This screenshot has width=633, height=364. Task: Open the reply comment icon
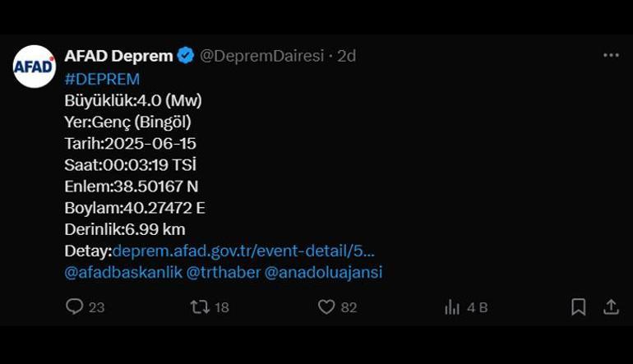tap(74, 306)
